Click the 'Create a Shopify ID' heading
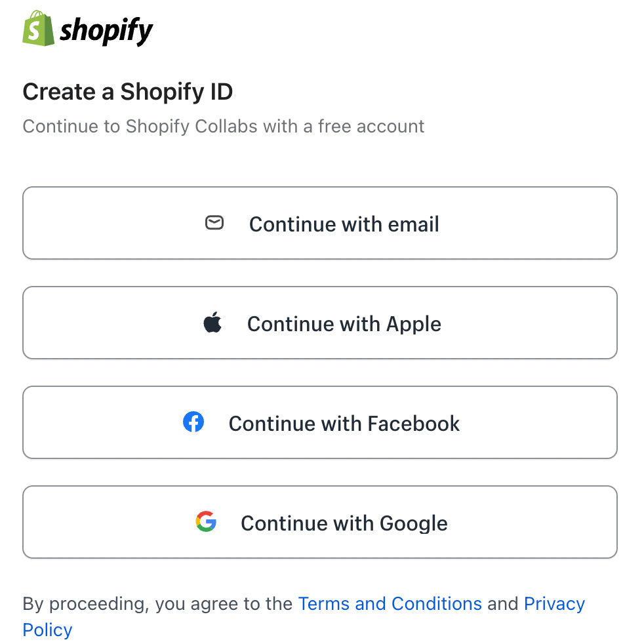 [x=127, y=92]
